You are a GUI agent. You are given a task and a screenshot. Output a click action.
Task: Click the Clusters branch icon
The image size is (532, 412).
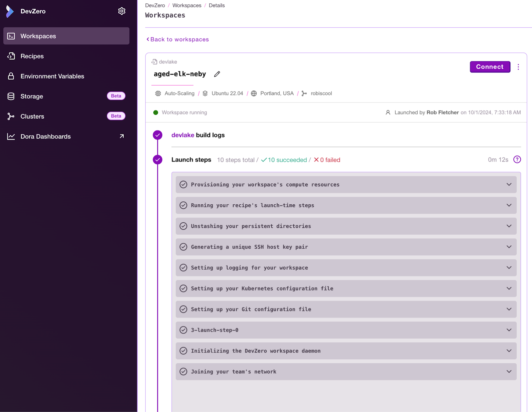point(11,116)
